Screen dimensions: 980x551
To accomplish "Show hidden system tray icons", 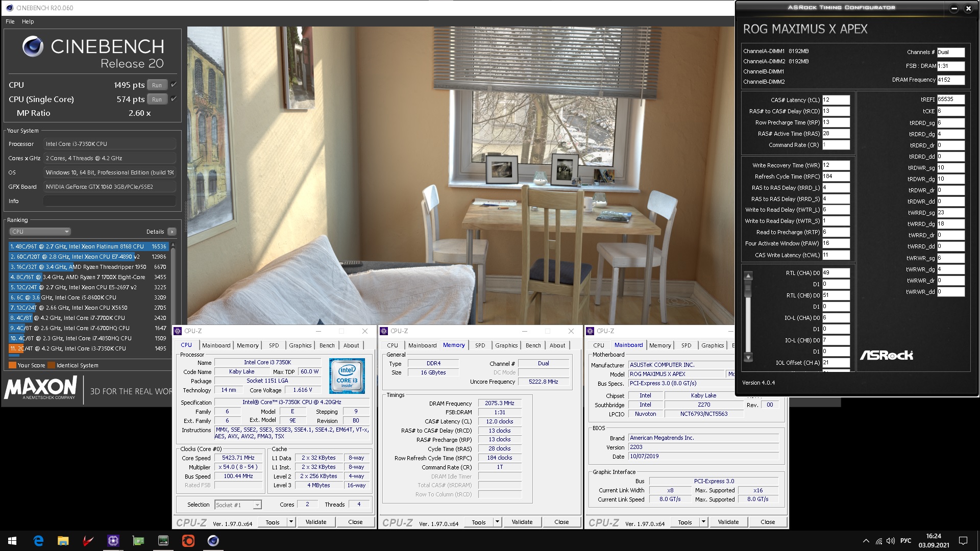I will (x=866, y=541).
